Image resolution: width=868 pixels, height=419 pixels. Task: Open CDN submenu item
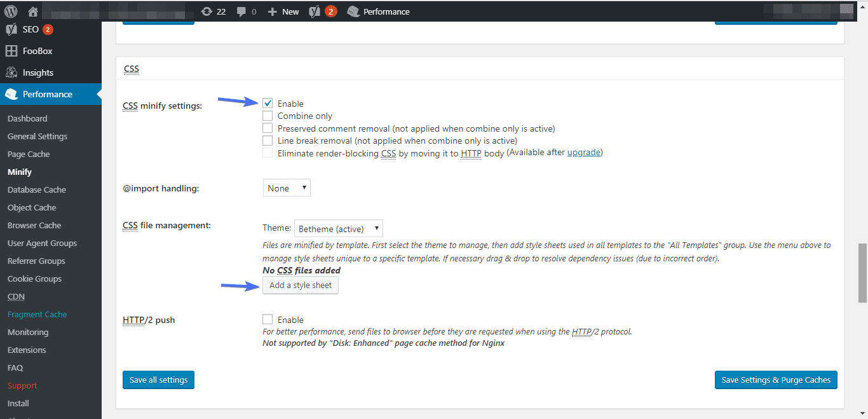pyautogui.click(x=17, y=296)
